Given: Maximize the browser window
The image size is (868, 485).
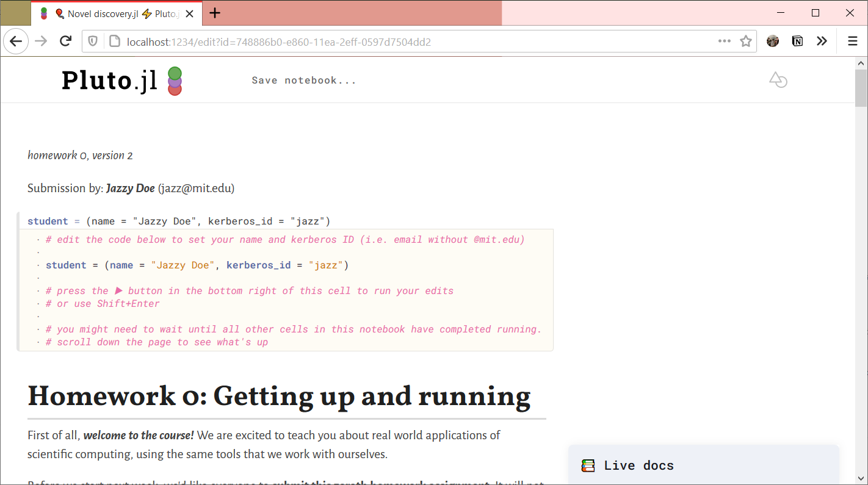Looking at the screenshot, I should [x=816, y=13].
